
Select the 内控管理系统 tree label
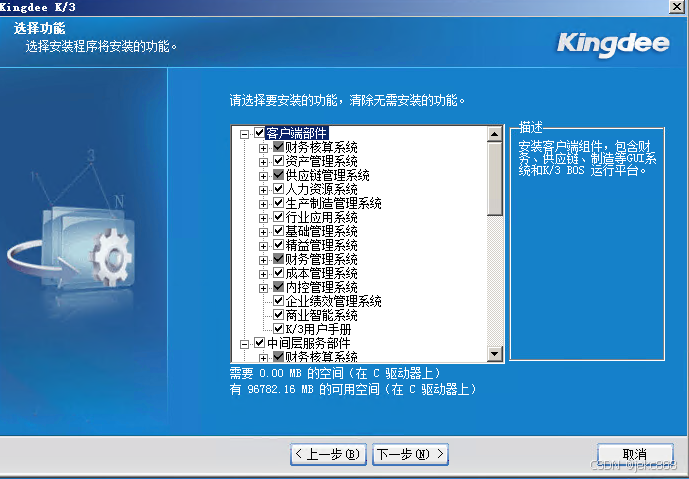point(321,287)
